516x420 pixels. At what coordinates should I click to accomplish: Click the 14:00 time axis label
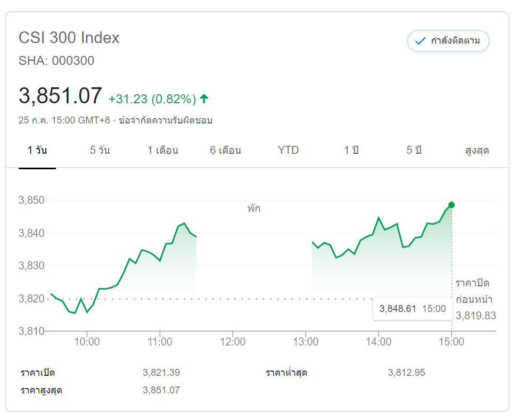point(378,342)
